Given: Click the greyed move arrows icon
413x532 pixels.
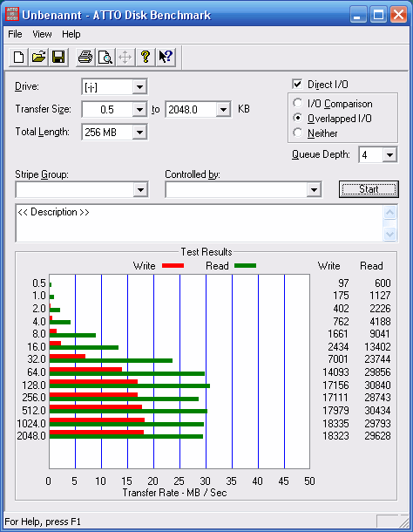Looking at the screenshot, I should pyautogui.click(x=125, y=57).
